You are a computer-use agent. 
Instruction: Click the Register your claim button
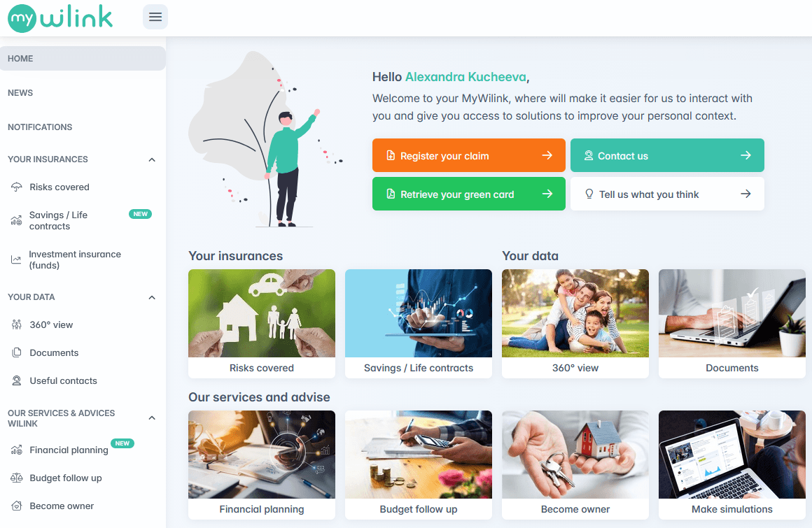click(469, 155)
